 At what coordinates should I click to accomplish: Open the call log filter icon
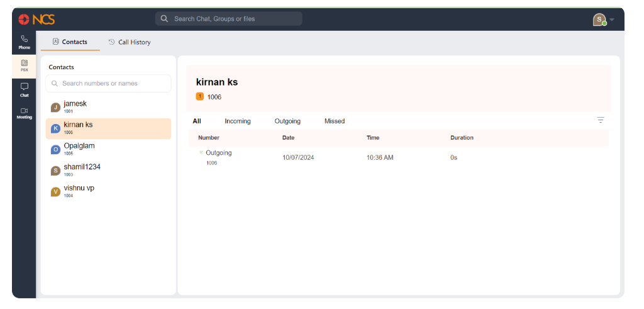(601, 120)
